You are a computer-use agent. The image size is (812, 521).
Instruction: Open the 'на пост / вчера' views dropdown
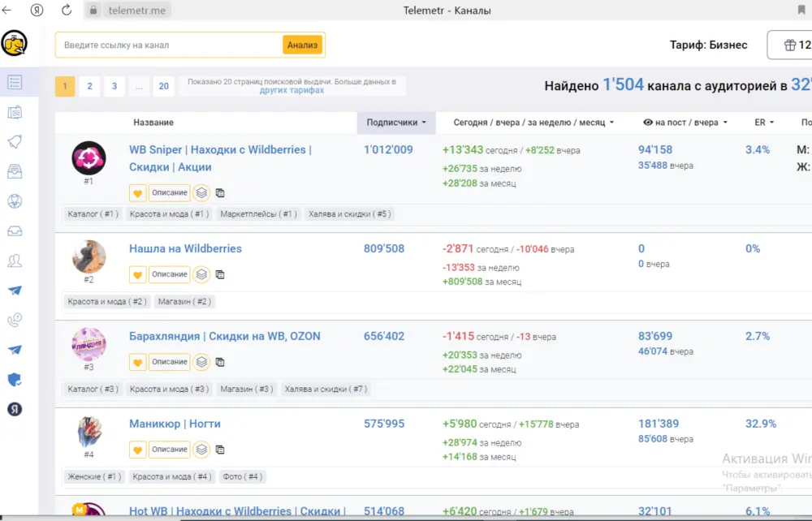click(x=685, y=123)
